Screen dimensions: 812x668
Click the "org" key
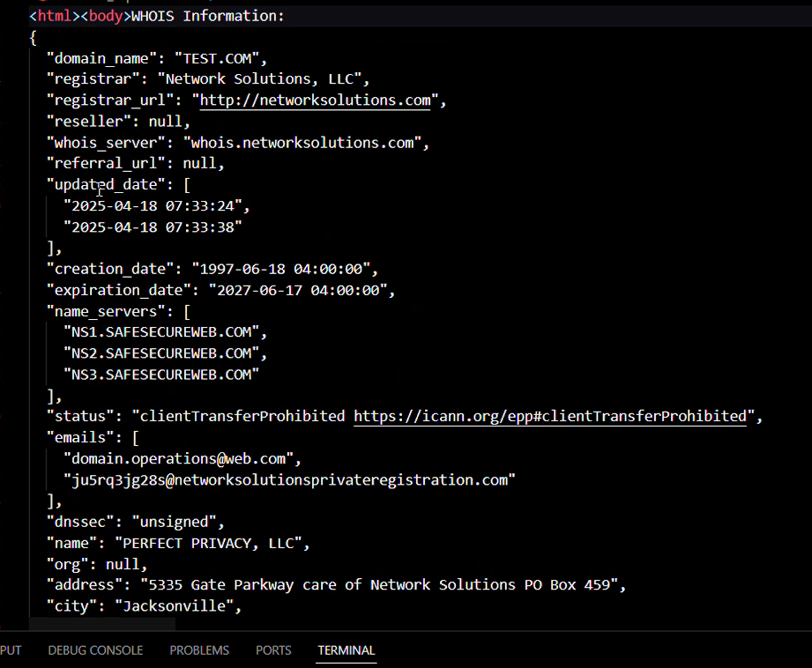[67, 564]
